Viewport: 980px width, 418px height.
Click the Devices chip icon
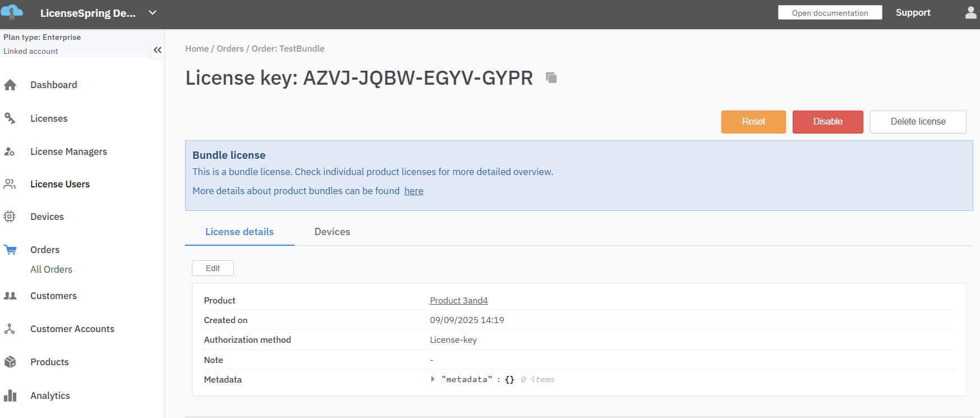tap(10, 217)
